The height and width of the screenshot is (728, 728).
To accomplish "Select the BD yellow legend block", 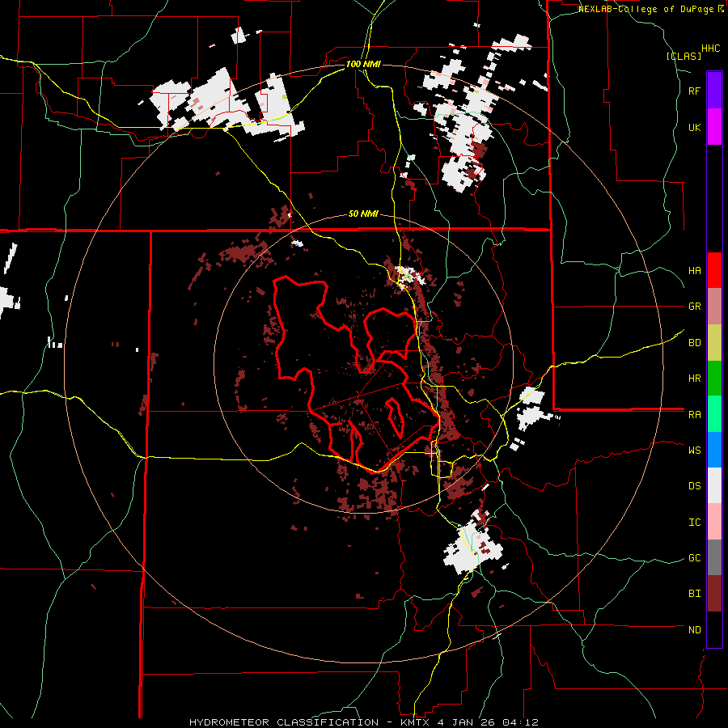I will [x=714, y=342].
